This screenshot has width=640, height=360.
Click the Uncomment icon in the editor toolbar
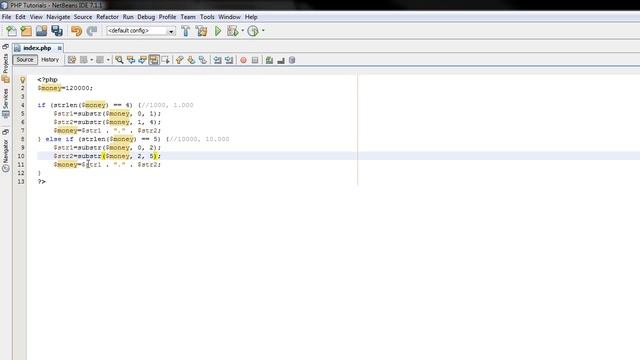click(281, 60)
